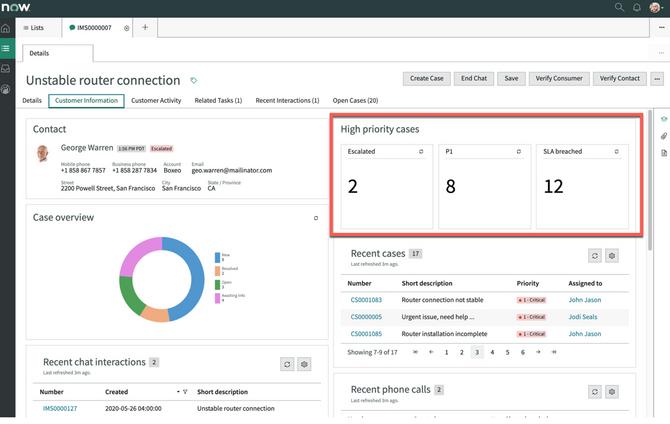Go to page 1 of Recent cases
The image size is (670, 424).
[x=447, y=352]
